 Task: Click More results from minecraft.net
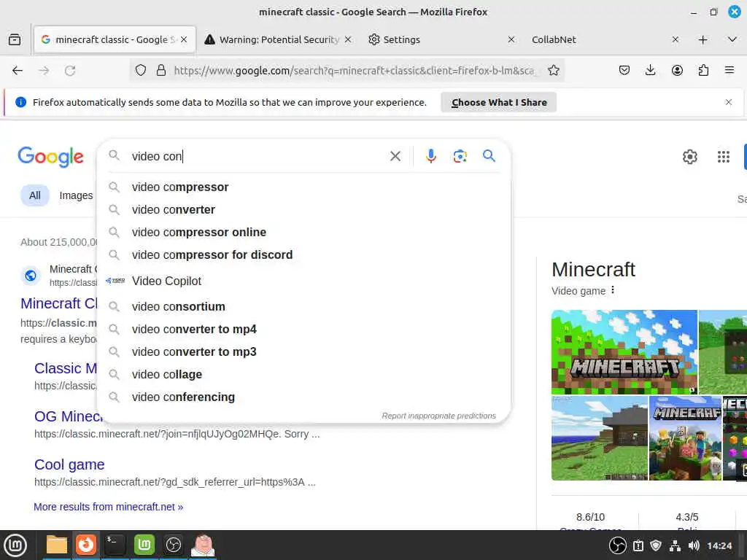click(109, 507)
